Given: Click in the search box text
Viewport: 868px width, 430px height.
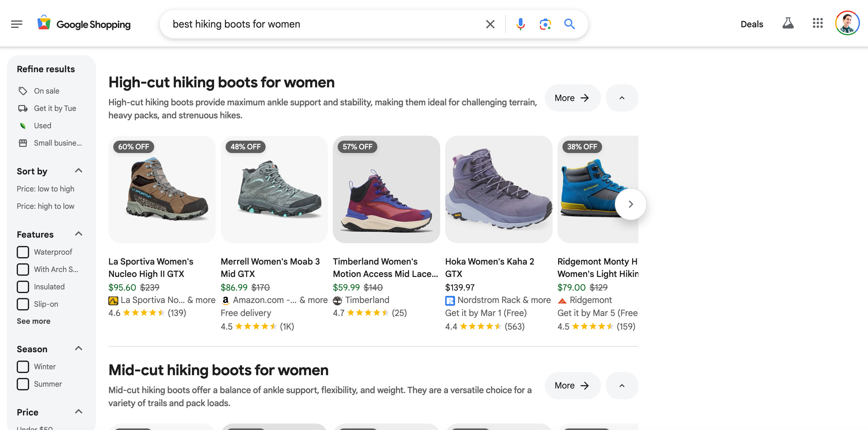Looking at the screenshot, I should [x=236, y=24].
